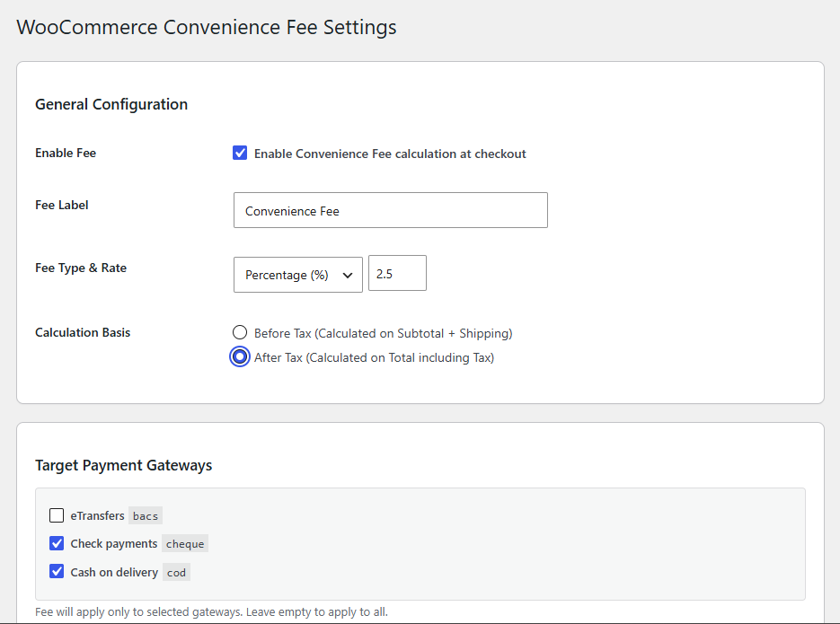The image size is (840, 624).
Task: Click the 'Before Tax (Calculated on Subtotal + Shipping)' label
Action: pyautogui.click(x=383, y=333)
